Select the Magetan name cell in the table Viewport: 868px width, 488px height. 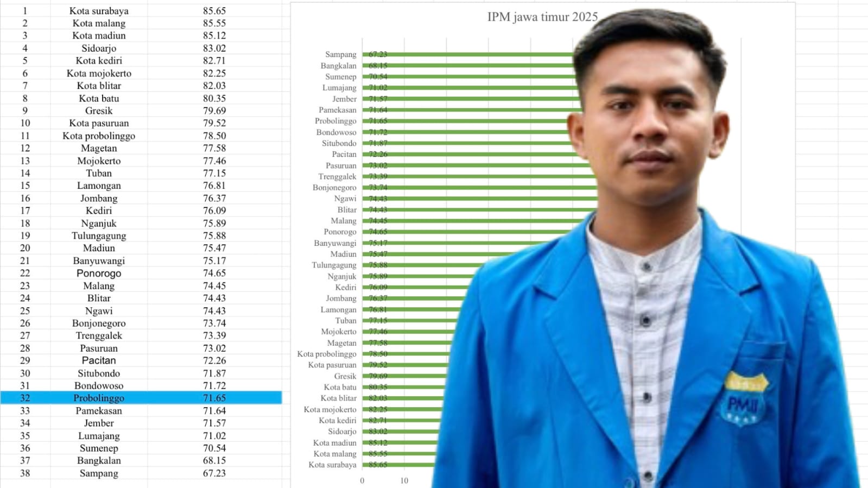[99, 148]
